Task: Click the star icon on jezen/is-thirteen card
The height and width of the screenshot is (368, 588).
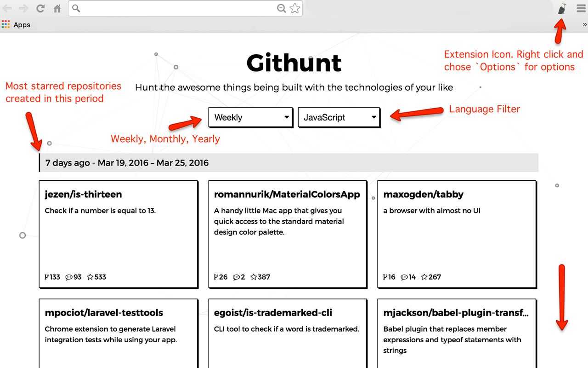Action: pos(90,277)
